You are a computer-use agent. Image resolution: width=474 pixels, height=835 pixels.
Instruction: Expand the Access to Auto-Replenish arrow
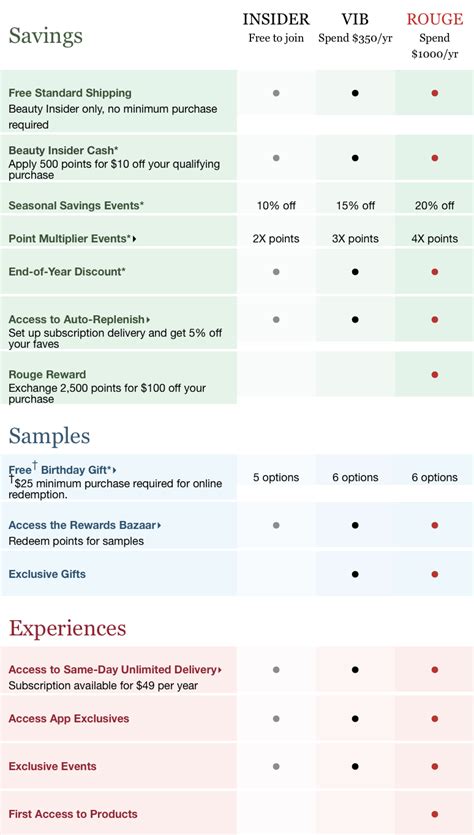[x=148, y=320]
